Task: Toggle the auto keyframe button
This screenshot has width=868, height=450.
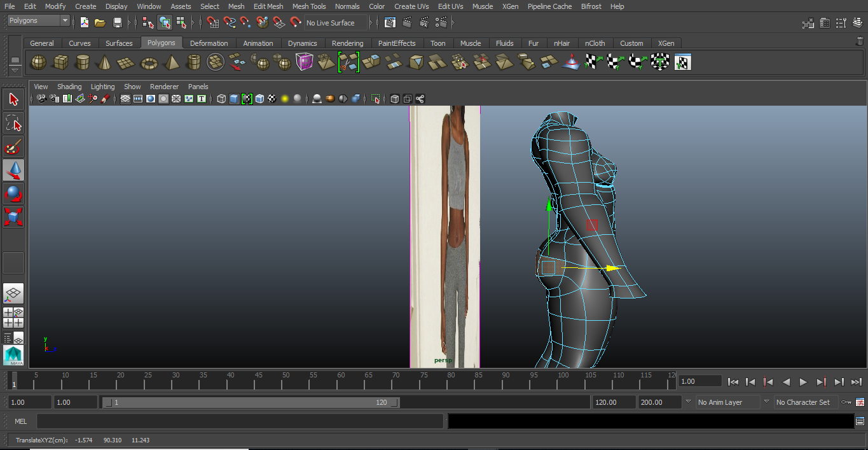Action: (846, 402)
